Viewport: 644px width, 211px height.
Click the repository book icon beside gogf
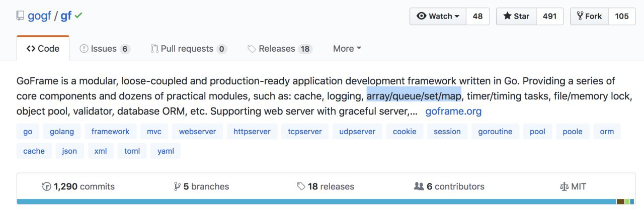20,16
